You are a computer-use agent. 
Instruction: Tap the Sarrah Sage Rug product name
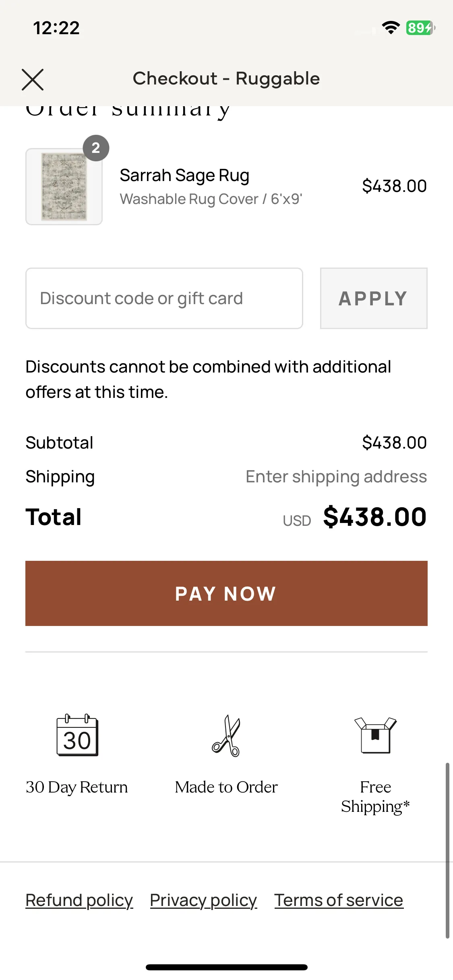click(184, 175)
